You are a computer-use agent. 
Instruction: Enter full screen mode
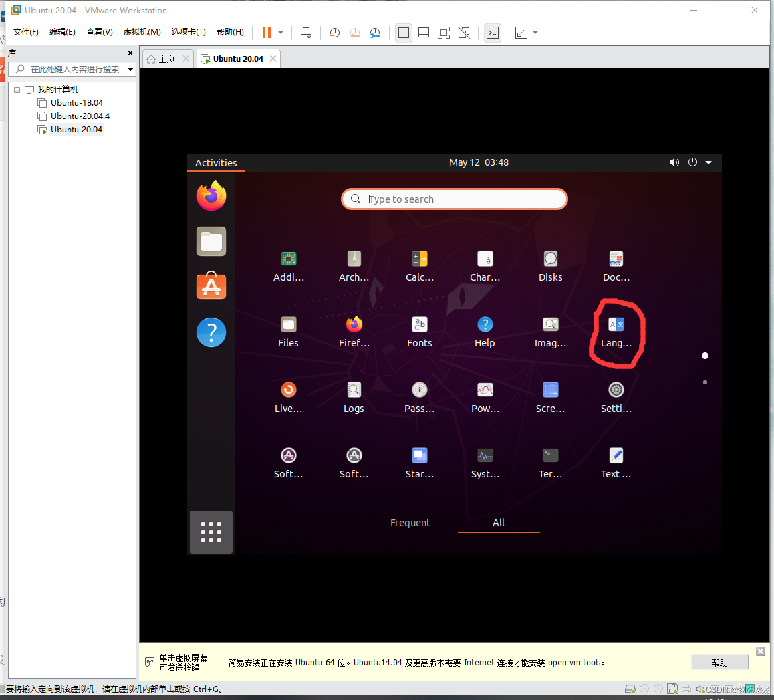point(444,33)
